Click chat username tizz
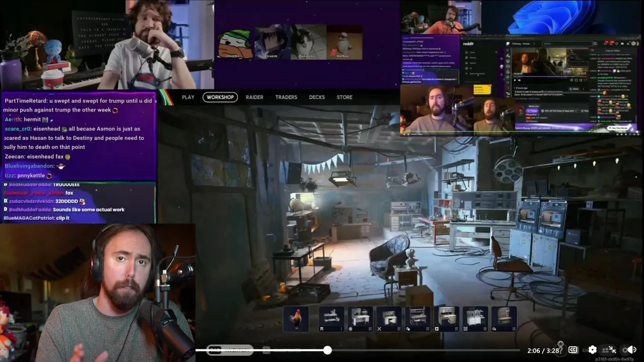 [10, 175]
